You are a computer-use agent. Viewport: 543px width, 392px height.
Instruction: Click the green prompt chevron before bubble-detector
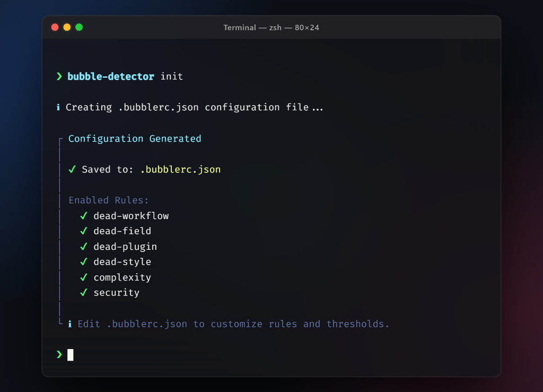pos(59,76)
